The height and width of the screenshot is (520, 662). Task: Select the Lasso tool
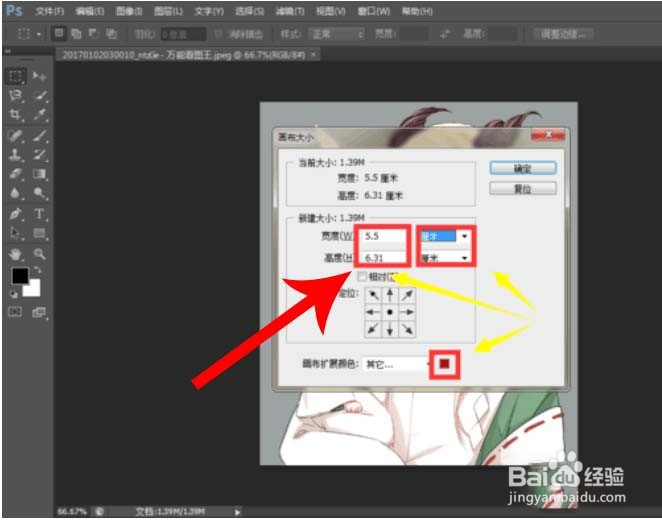click(16, 95)
